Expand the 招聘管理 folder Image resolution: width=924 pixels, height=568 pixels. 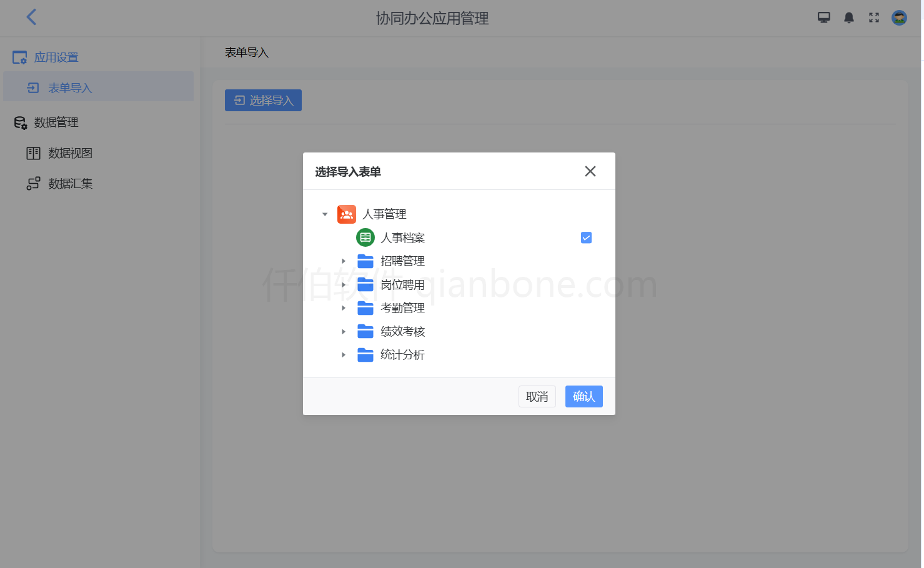tap(344, 261)
